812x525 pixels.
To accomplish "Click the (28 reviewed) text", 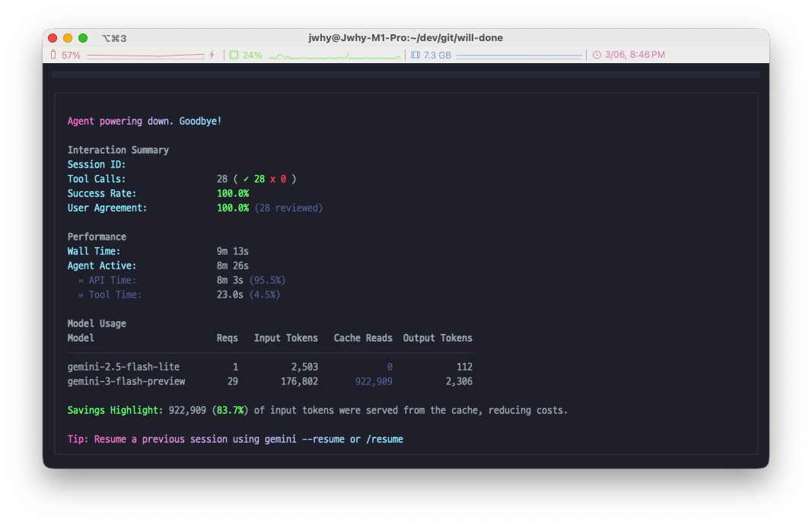I will click(288, 208).
